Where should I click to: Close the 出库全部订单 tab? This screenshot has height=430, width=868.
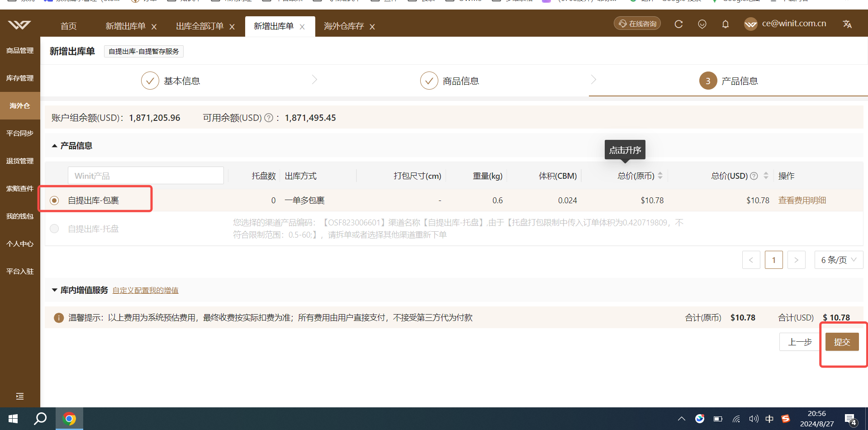[232, 27]
